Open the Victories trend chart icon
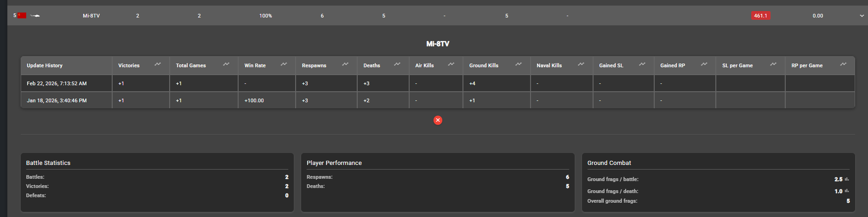The height and width of the screenshot is (217, 868). point(158,65)
